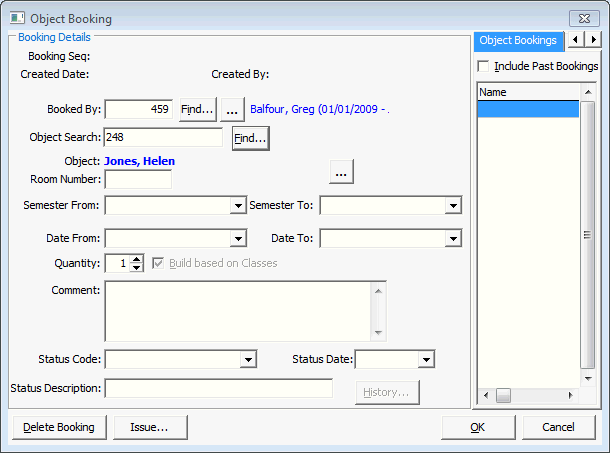The height and width of the screenshot is (453, 610).
Task: Click the Object Booking window icon
Action: (x=17, y=18)
